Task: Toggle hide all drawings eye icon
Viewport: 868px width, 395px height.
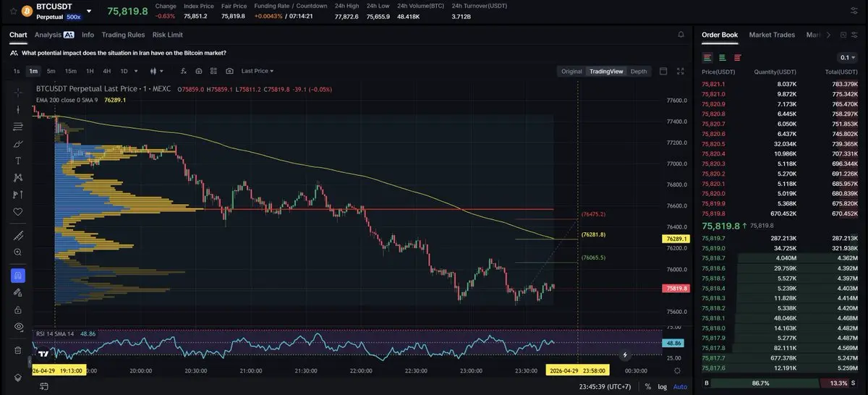Action: click(18, 327)
